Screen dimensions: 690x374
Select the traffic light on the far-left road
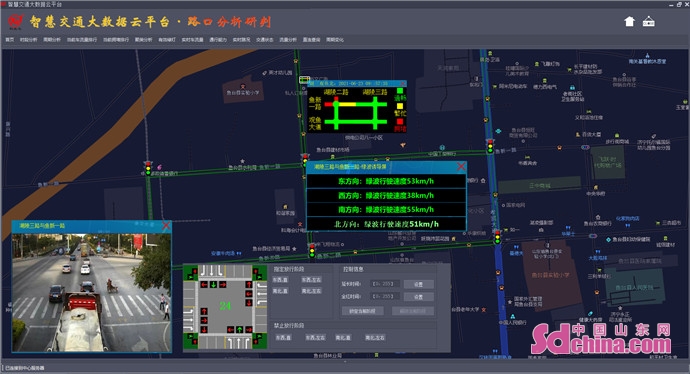[x=148, y=169]
